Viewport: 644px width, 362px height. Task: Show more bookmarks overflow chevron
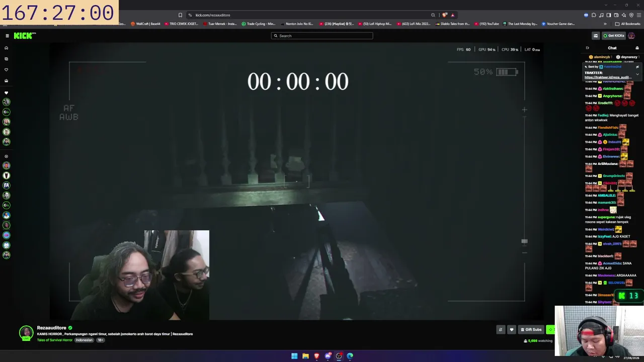[x=605, y=24]
